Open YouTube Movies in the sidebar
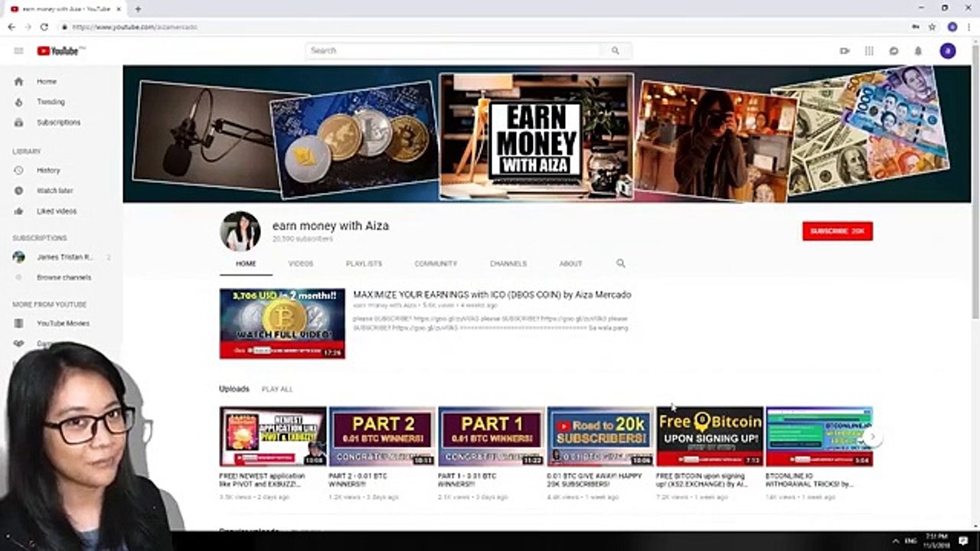 61,323
